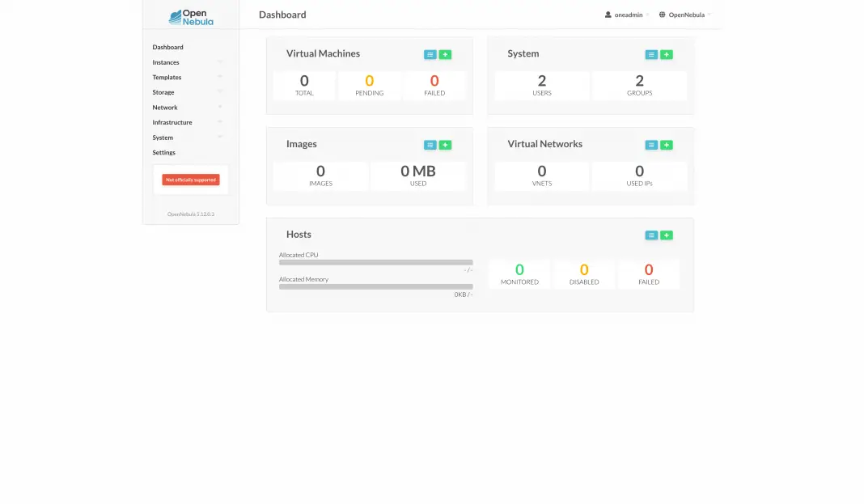
Task: Add a virtual network with plus icon
Action: coord(667,146)
